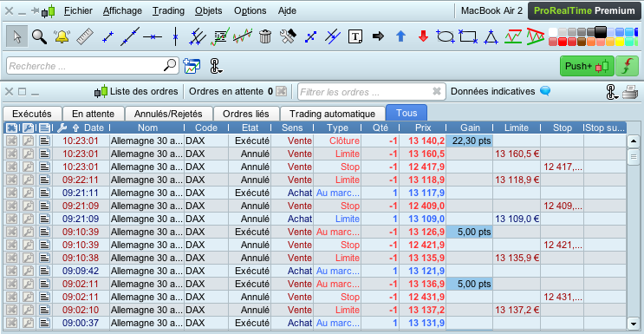This screenshot has height=334, width=644.
Task: Pick the long extended line tool
Action: click(130, 36)
